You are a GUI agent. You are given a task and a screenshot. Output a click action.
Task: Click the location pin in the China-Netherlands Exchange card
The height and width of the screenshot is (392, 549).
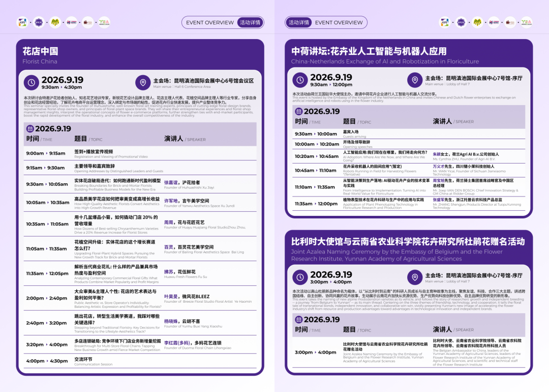(415, 80)
